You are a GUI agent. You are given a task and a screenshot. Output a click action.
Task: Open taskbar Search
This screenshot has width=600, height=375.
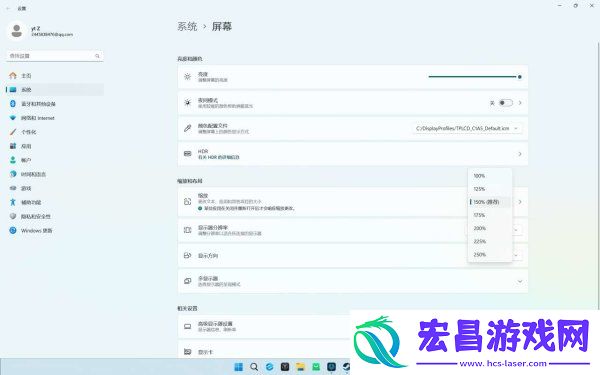pyautogui.click(x=254, y=367)
